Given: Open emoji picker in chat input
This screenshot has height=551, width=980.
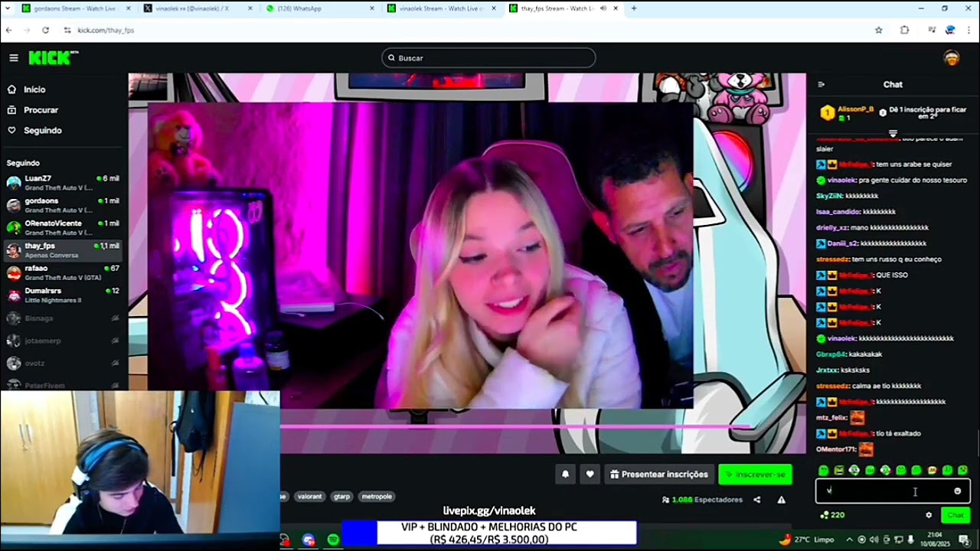Looking at the screenshot, I should (x=957, y=491).
